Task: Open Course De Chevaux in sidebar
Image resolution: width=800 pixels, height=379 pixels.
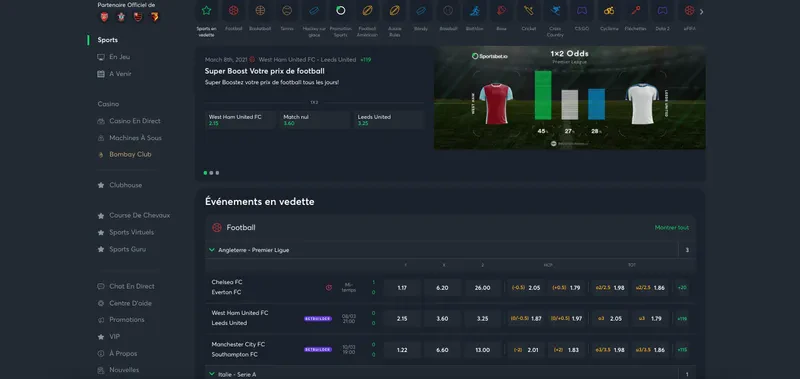Action: [x=139, y=215]
